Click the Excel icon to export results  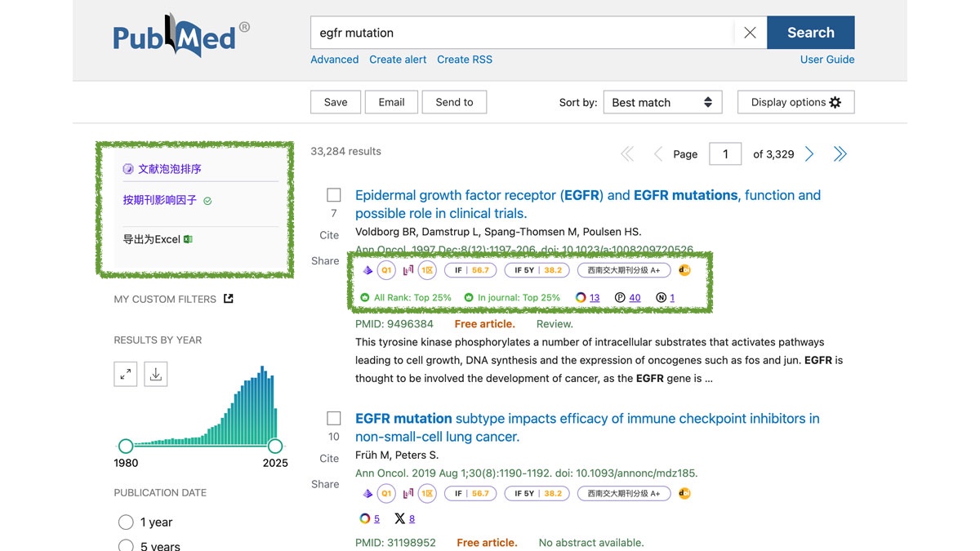189,239
